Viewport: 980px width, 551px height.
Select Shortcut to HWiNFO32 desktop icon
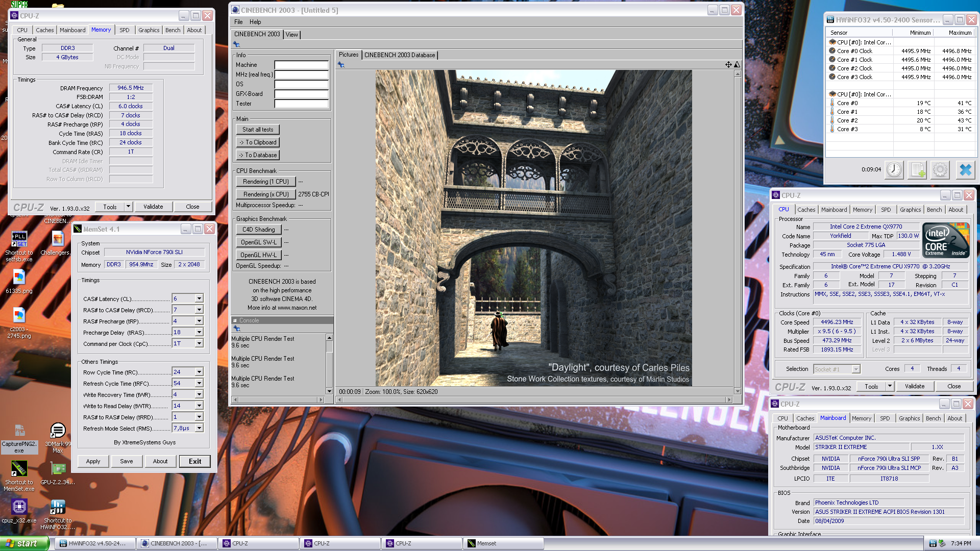click(58, 515)
